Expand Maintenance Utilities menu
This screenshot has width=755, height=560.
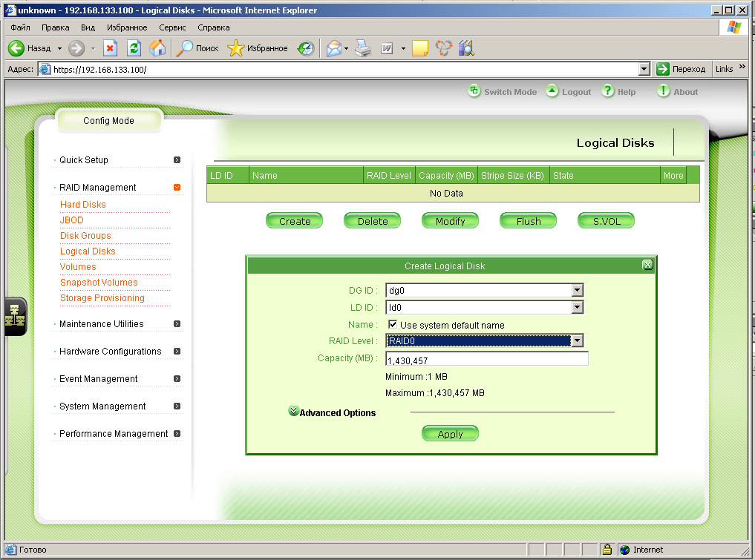[x=177, y=324]
